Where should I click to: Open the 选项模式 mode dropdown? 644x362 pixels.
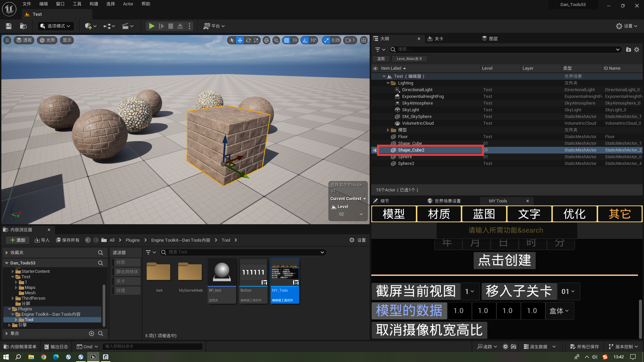coord(56,26)
